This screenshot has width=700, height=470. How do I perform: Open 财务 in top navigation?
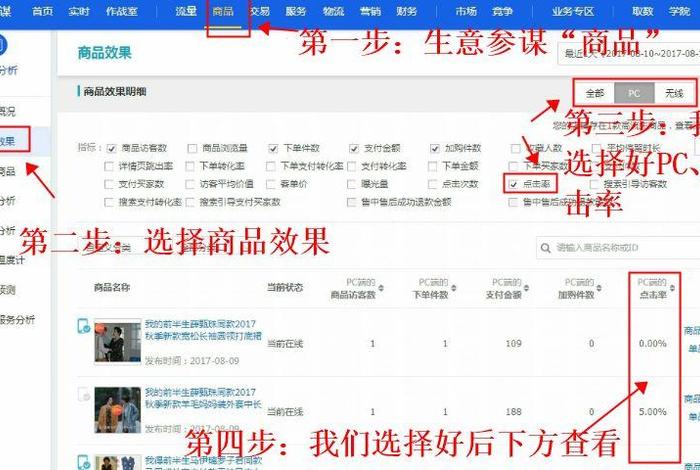click(x=406, y=11)
